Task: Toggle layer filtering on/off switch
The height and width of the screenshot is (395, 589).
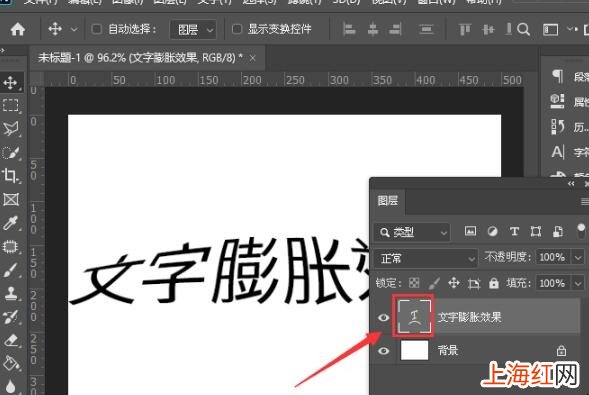Action: (581, 231)
